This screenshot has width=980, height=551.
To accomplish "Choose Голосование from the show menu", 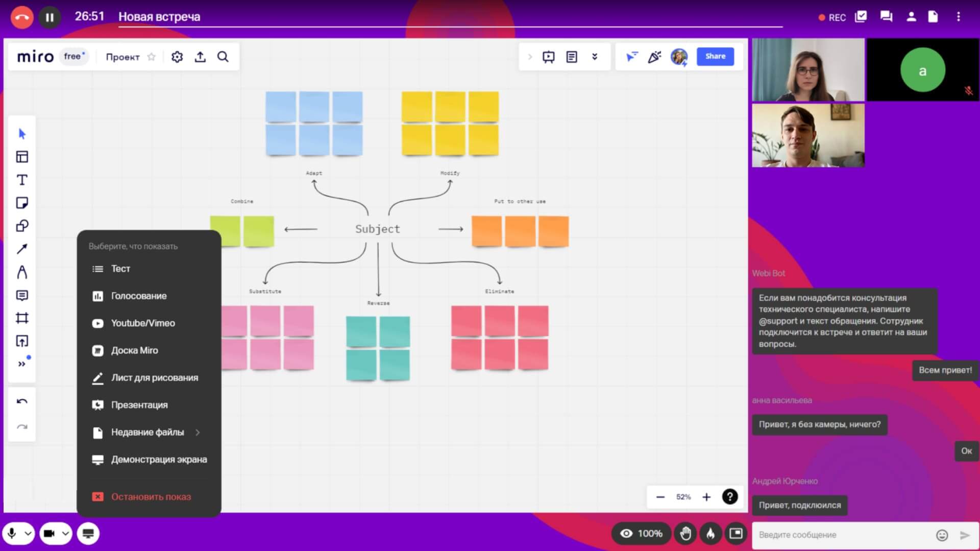I will click(139, 296).
